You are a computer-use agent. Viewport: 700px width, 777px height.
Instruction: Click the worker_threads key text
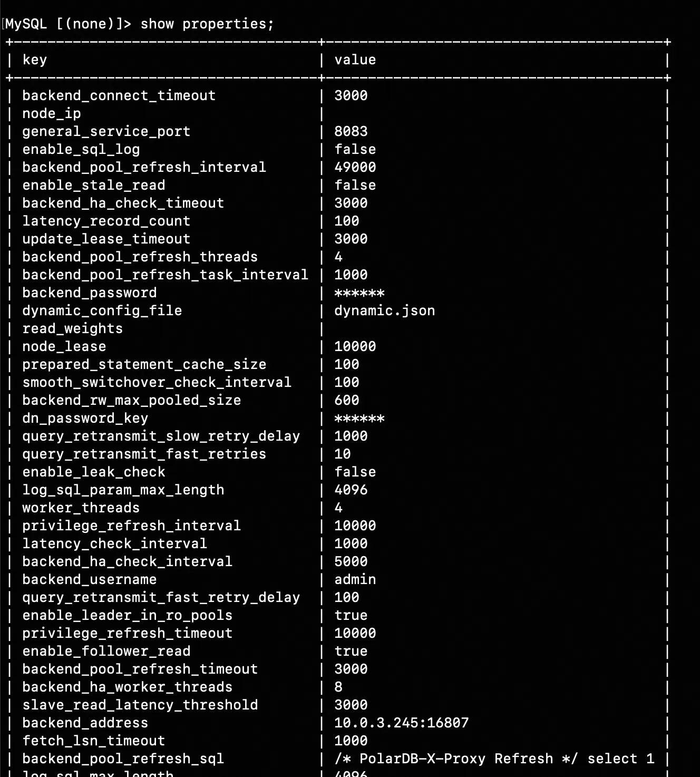pos(81,508)
